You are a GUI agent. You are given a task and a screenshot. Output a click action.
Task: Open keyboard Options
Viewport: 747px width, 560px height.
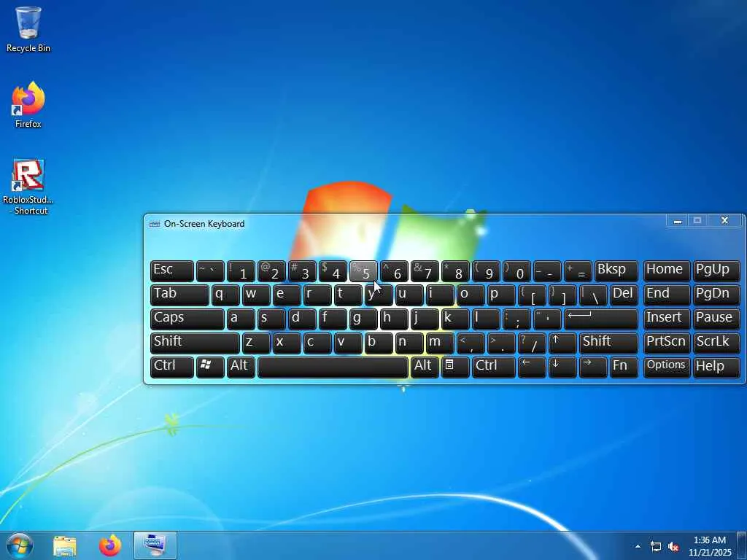667,367
